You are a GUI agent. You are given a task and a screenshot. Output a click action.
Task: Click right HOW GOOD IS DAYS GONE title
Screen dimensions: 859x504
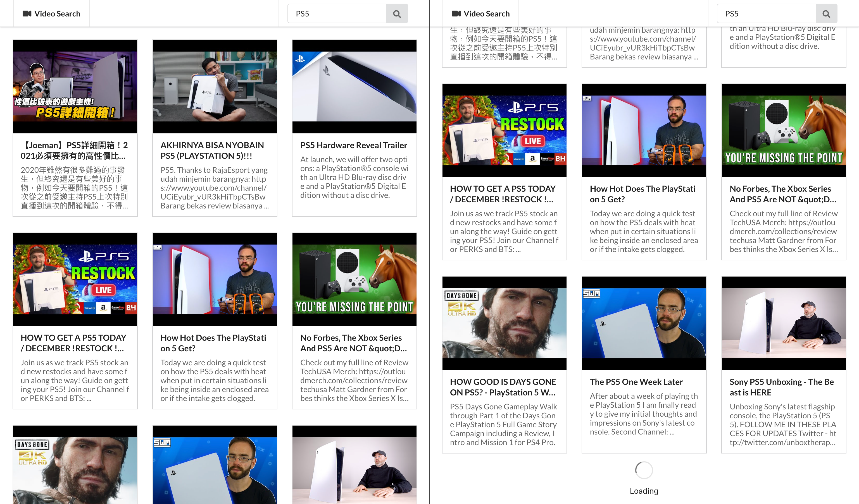503,387
